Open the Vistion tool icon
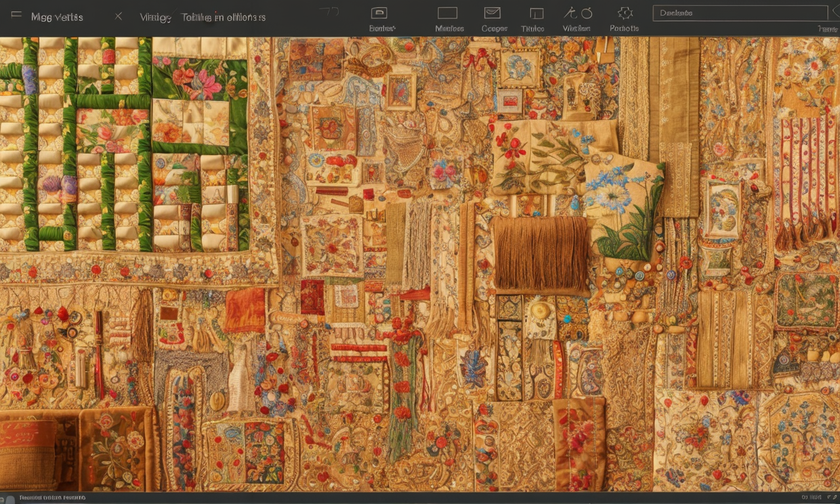Screen dimensions: 840x504 tap(577, 13)
